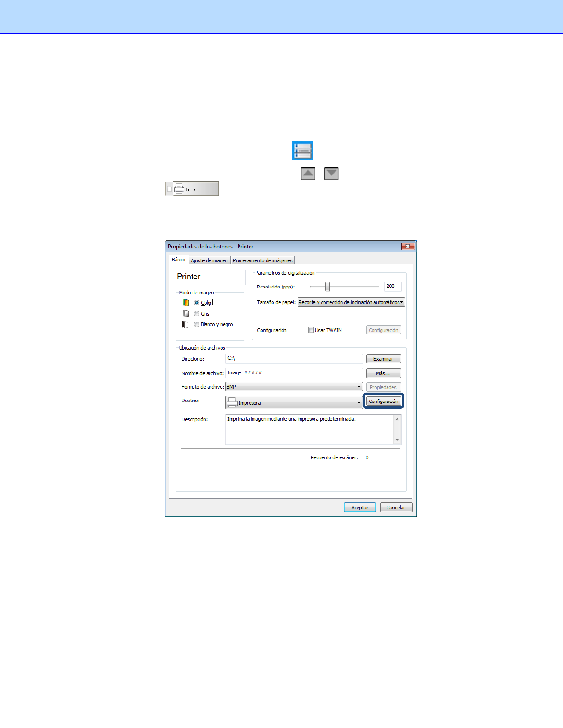Click the Color mode image icon

tap(186, 303)
